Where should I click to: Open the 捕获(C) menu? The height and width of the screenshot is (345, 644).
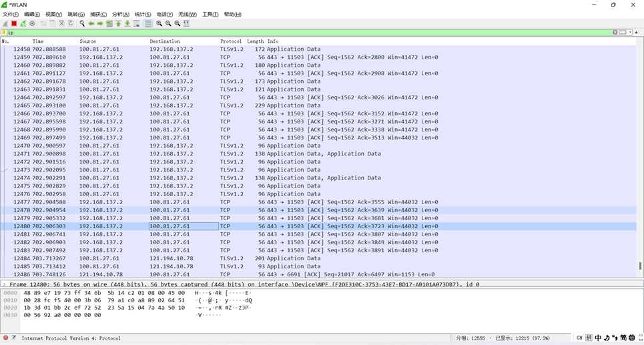98,15
